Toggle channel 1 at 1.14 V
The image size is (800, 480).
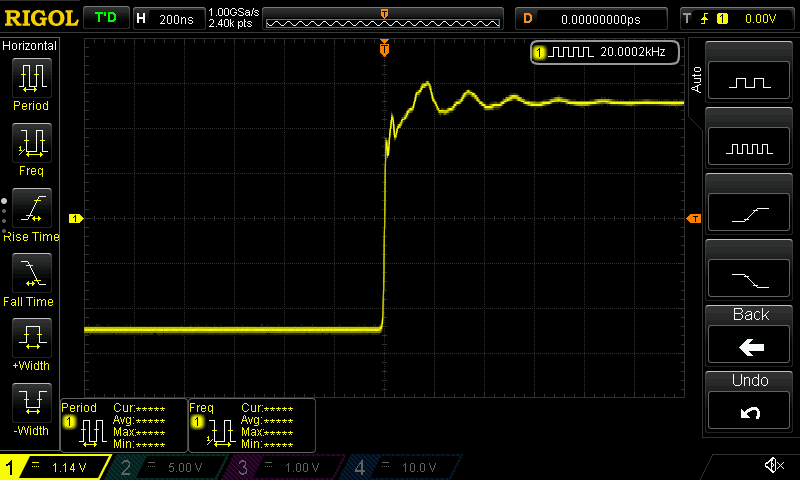point(54,467)
